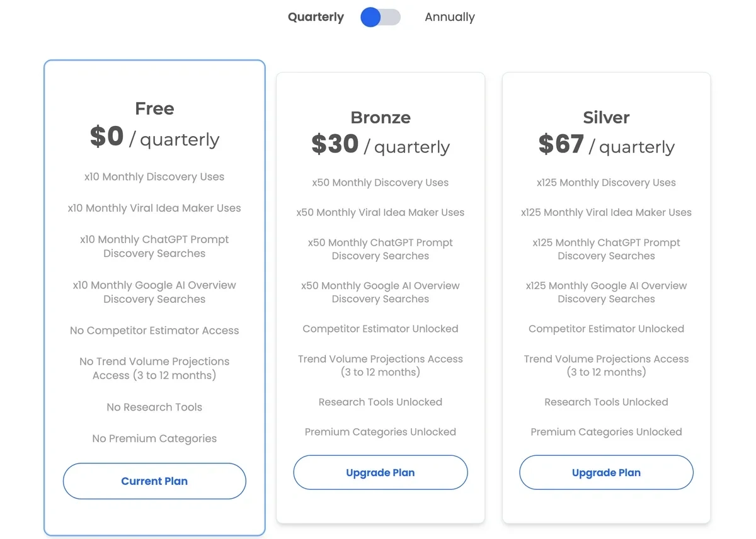The image size is (756, 539).
Task: Select the Quarterly billing label
Action: pos(316,18)
